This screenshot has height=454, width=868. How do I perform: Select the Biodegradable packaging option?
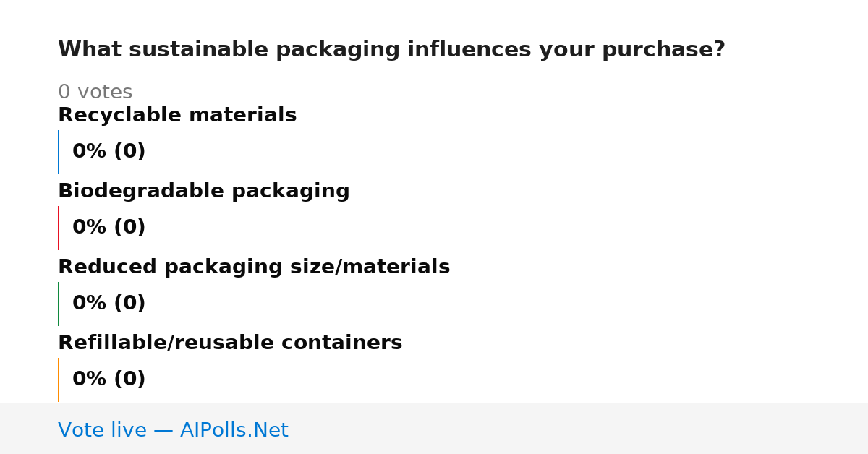coord(204,192)
